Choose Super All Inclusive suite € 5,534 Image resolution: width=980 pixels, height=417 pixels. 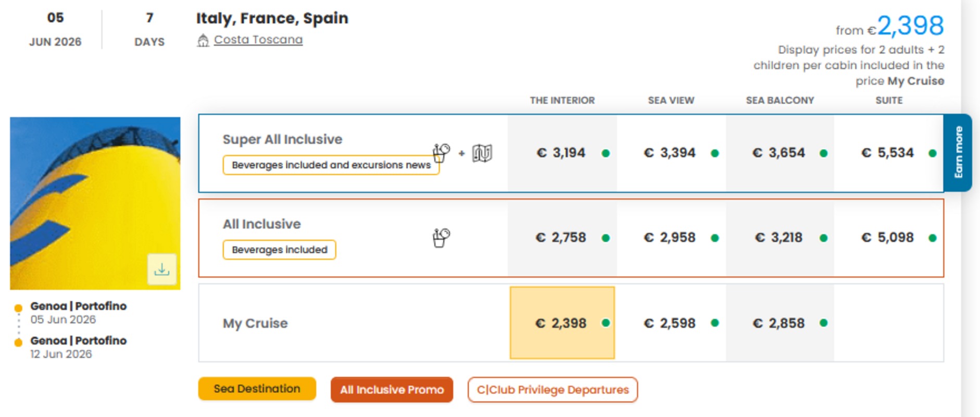(x=887, y=153)
